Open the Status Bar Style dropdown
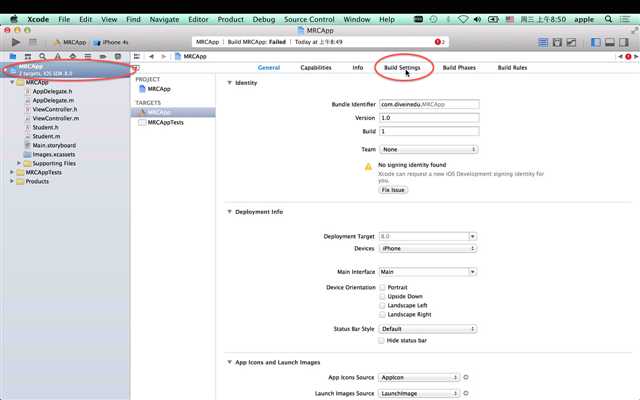Viewport: 640px width, 400px height. point(428,329)
